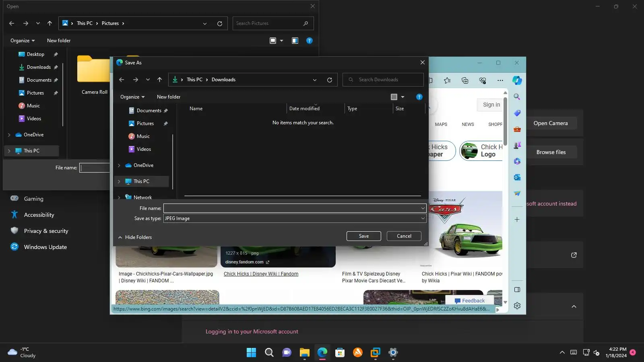Open Windows Update in Settings

(x=45, y=247)
